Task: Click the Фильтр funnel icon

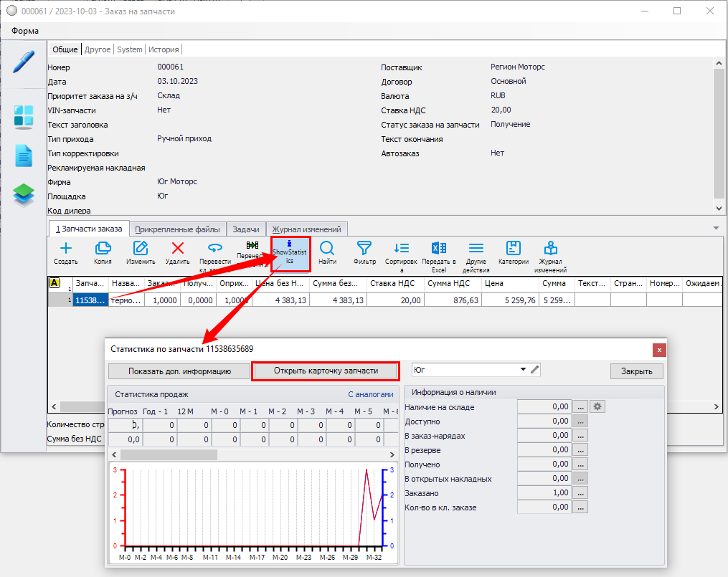Action: tap(364, 249)
